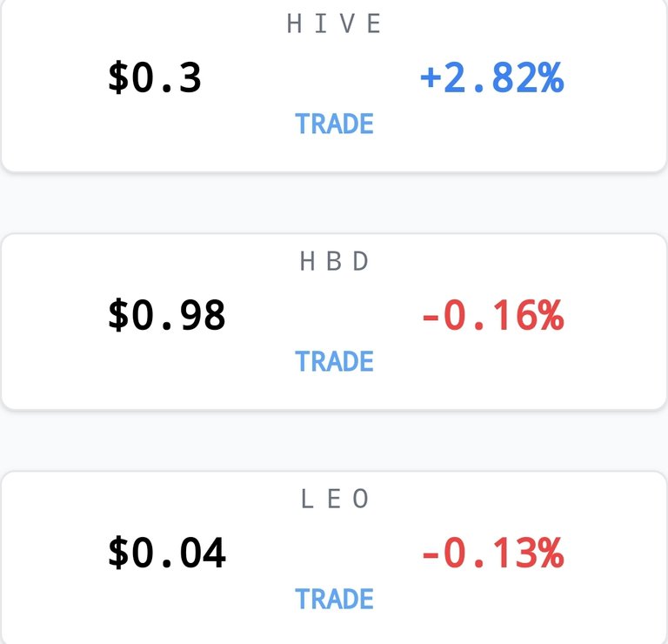The image size is (668, 644).
Task: Click the dollar sign in LEO price
Action: (118, 553)
